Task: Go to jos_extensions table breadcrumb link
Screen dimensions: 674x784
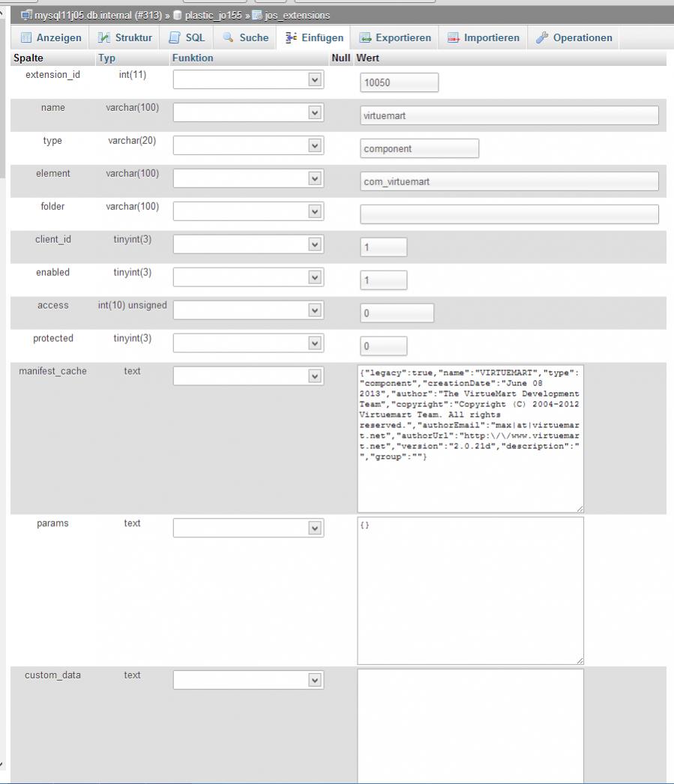Action: 297,15
